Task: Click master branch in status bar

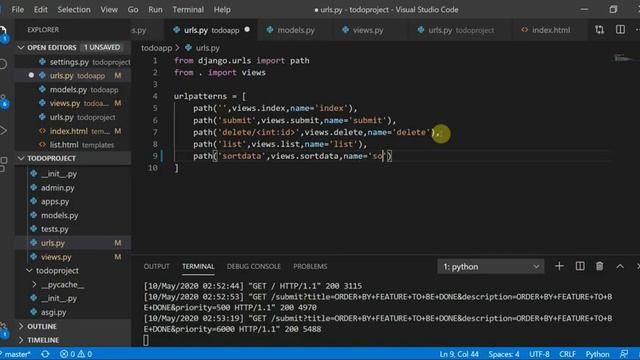Action: pos(16,354)
